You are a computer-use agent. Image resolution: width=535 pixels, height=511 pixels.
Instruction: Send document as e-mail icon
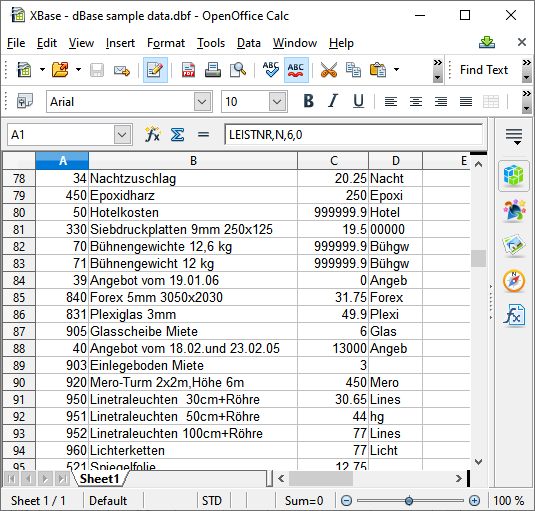[122, 70]
